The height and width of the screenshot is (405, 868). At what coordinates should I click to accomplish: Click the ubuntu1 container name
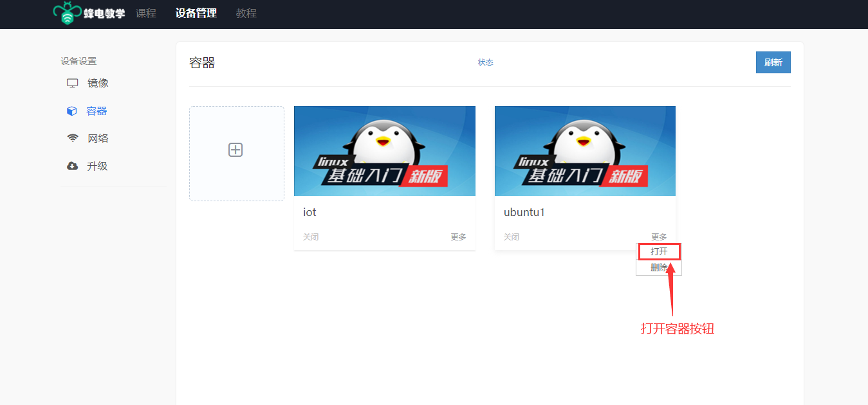point(524,212)
